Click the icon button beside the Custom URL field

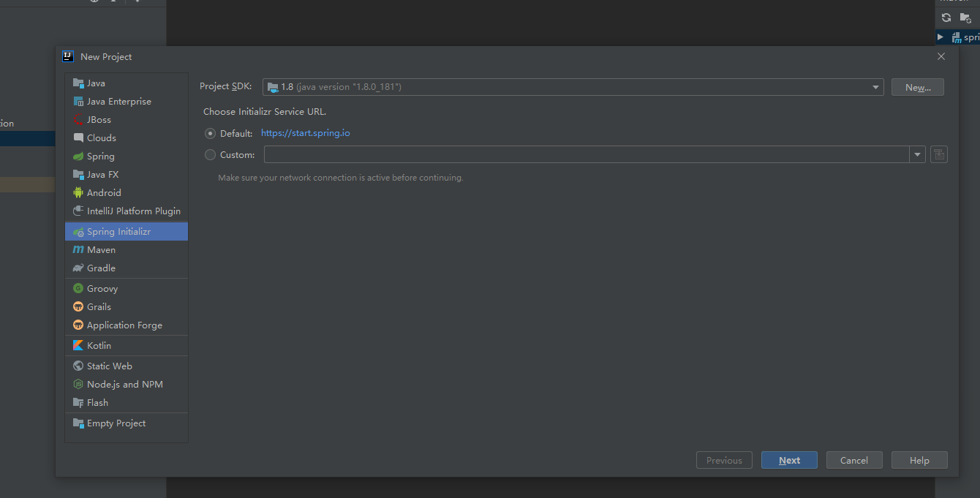(x=939, y=155)
